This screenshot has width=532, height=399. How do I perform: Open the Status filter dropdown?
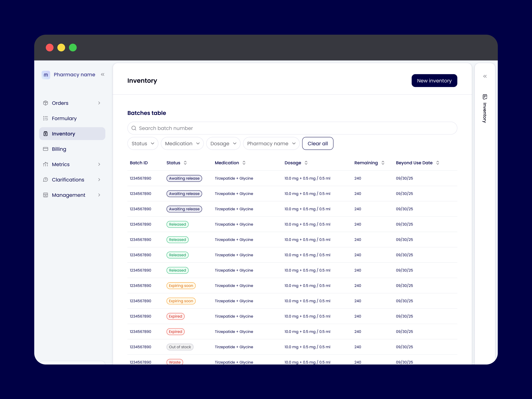click(143, 144)
